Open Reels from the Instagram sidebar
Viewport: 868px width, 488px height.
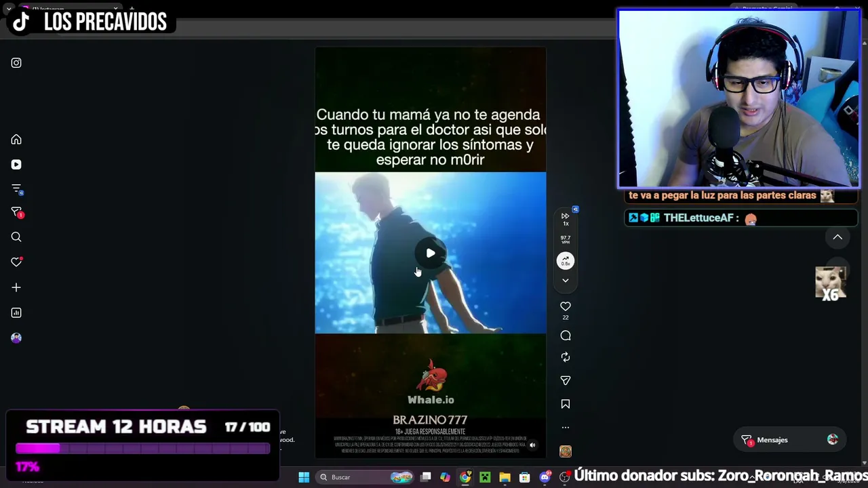[16, 165]
